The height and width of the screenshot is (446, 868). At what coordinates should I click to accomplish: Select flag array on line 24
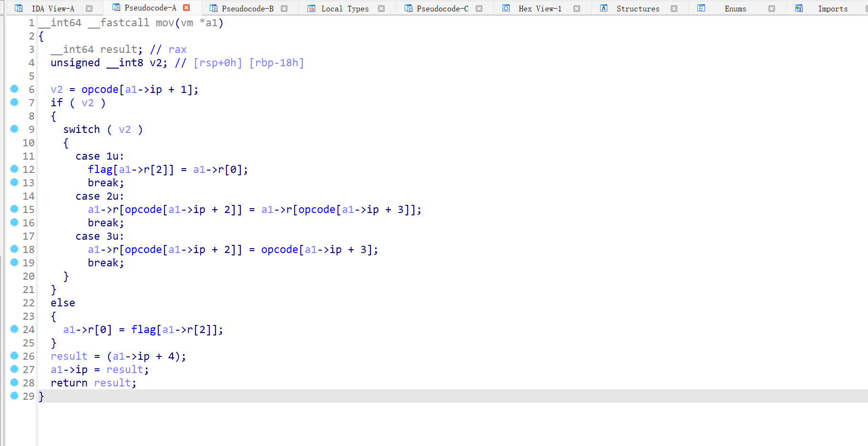pyautogui.click(x=143, y=330)
